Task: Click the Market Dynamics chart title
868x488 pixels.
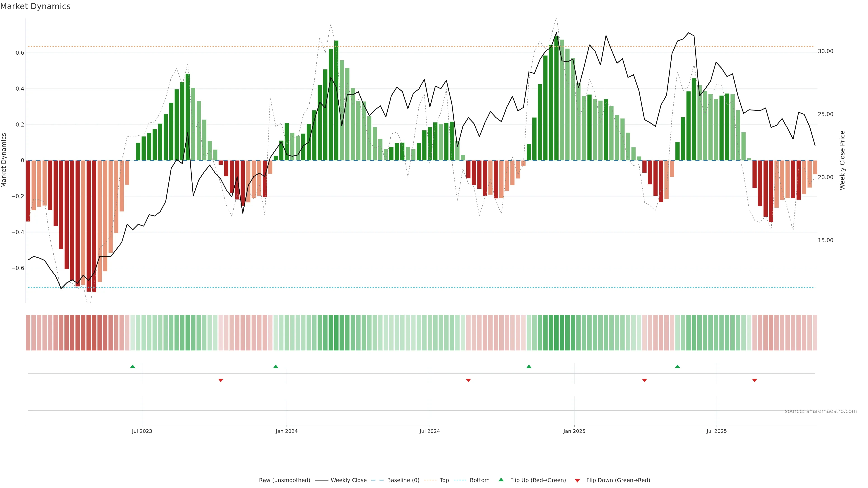Action: [35, 6]
